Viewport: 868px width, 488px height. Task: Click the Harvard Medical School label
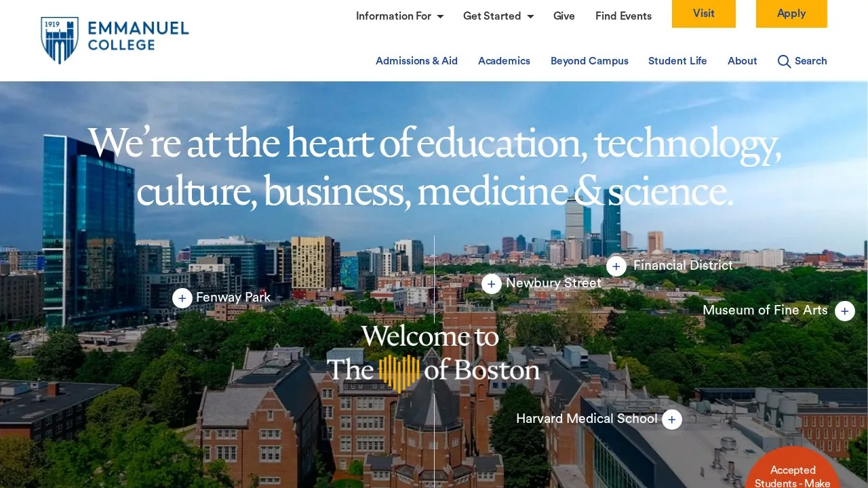587,419
